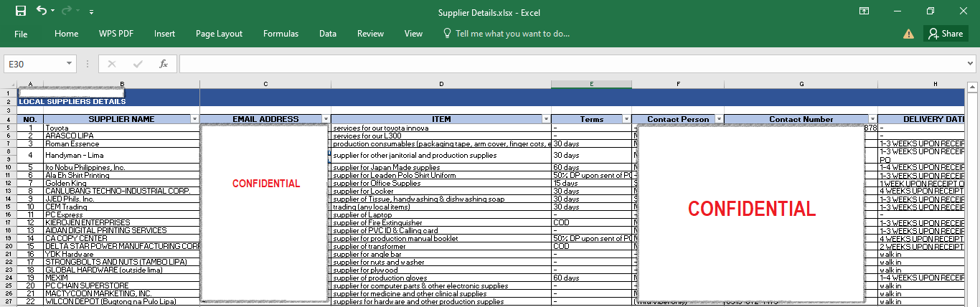Image resolution: width=980 pixels, height=307 pixels.
Task: Select the PC CHAIN SUPERSTORE cell
Action: click(x=121, y=285)
